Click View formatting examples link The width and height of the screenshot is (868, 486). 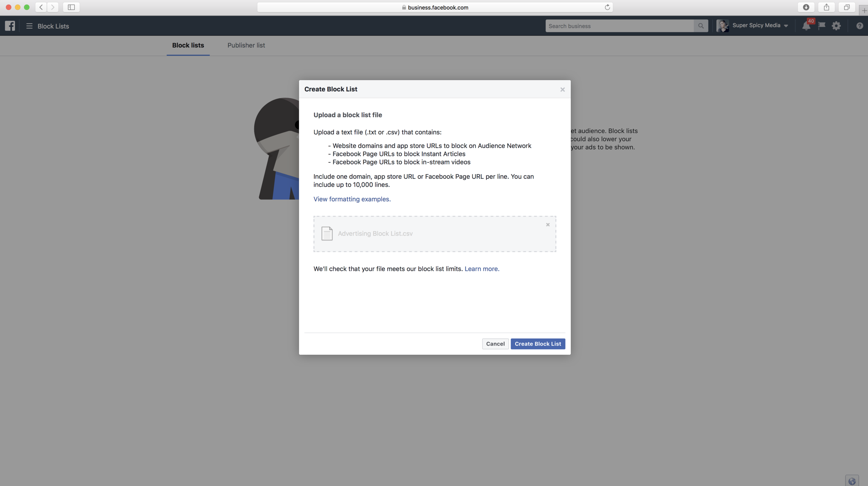tap(352, 199)
